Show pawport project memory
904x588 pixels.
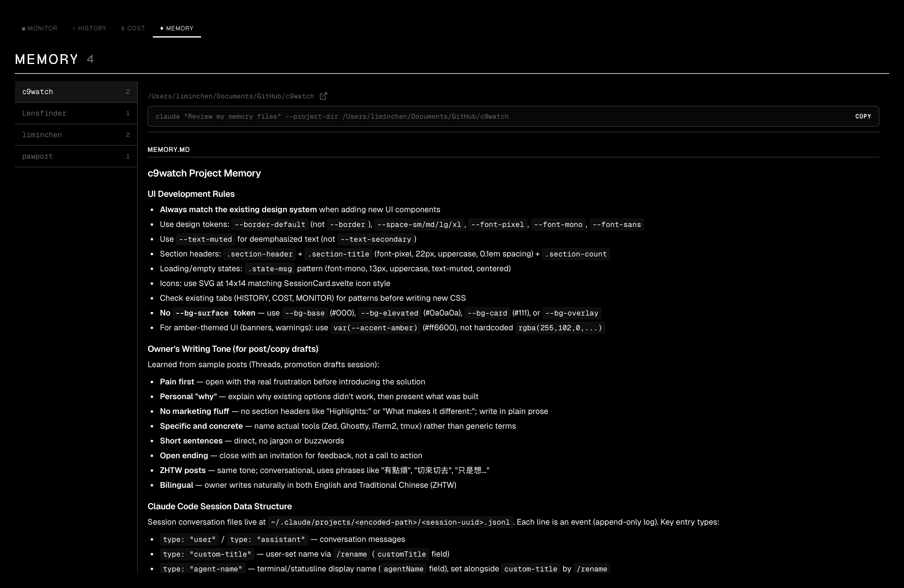[38, 157]
